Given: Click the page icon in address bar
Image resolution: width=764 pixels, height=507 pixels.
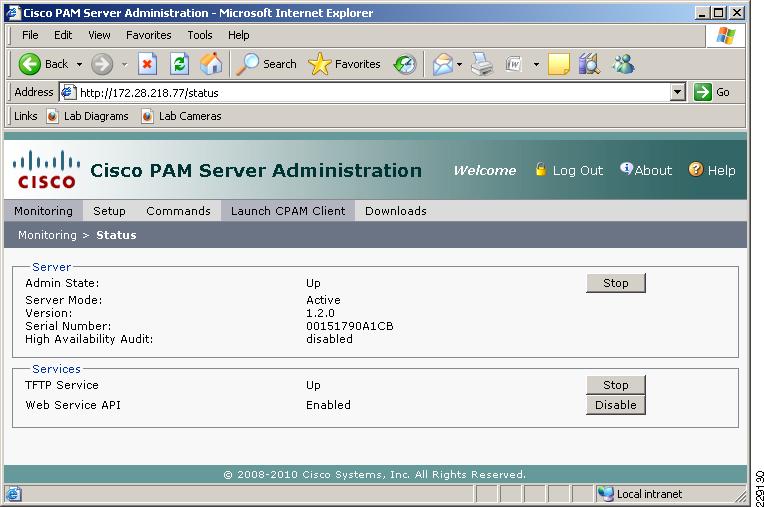Looking at the screenshot, I should pos(68,92).
